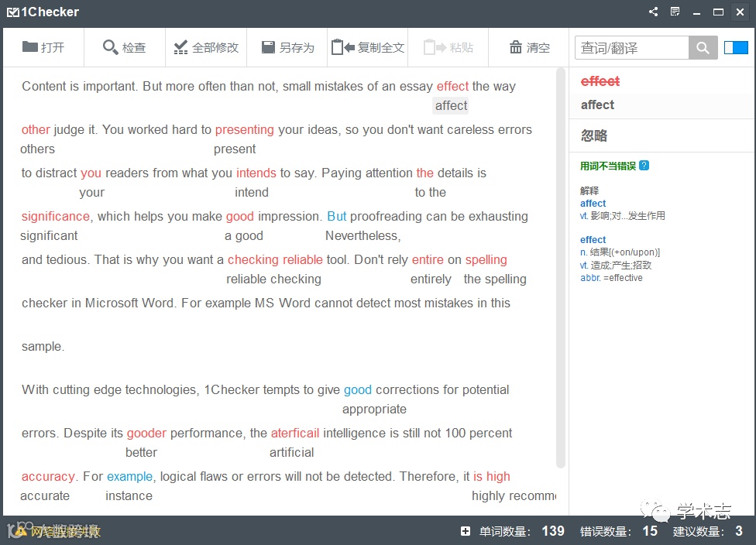This screenshot has height=545, width=756.
Task: Click the 建议数量 3 suggestion count
Action: point(708,531)
